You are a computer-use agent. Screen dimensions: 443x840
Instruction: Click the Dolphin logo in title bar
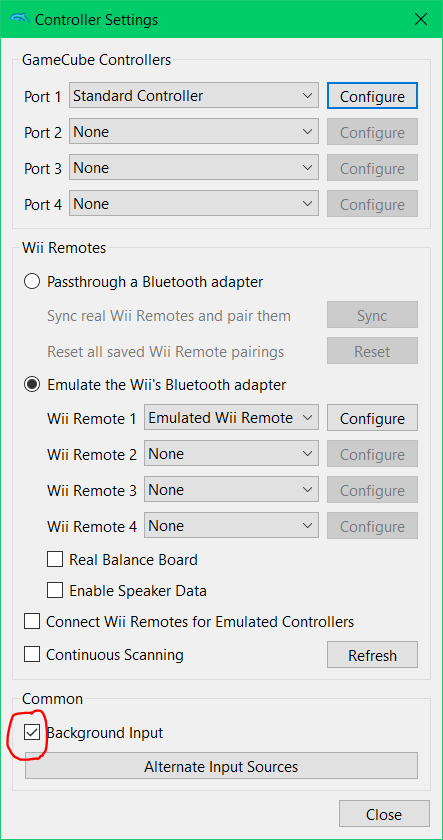(19, 19)
